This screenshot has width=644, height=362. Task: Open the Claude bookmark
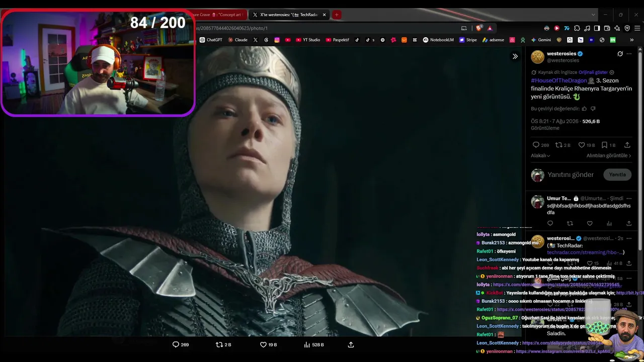[x=237, y=40]
